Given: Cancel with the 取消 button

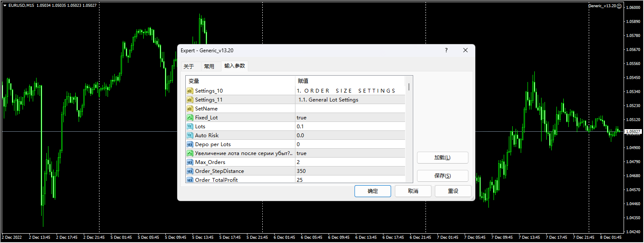Looking at the screenshot, I should [413, 191].
